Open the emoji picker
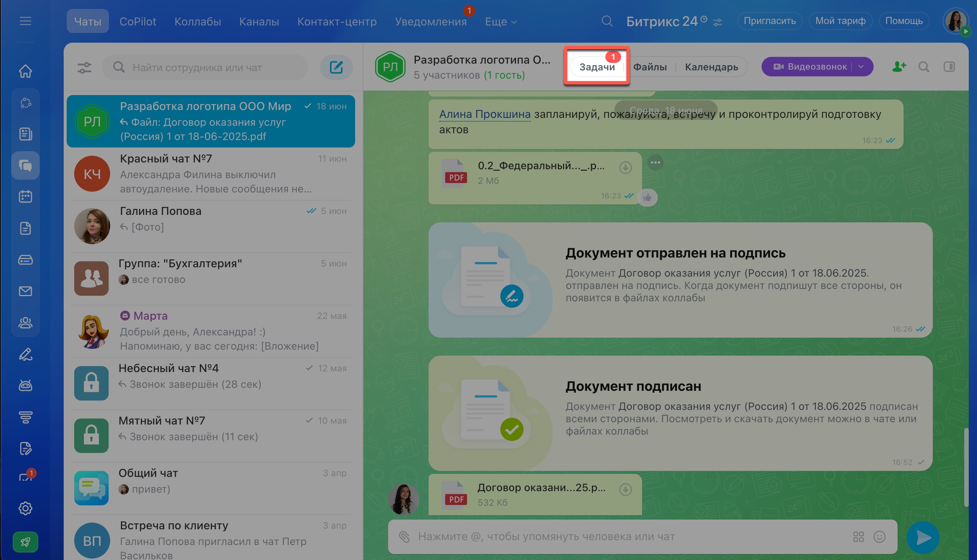 [879, 536]
